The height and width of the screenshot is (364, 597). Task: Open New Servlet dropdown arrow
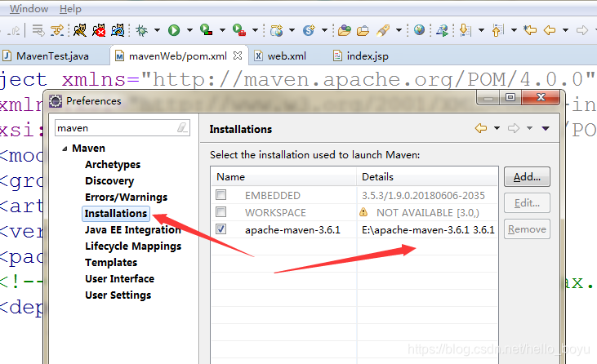tap(325, 30)
